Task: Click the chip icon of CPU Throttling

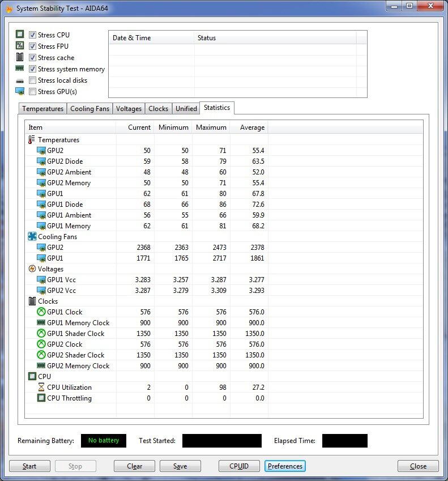Action: pos(41,398)
